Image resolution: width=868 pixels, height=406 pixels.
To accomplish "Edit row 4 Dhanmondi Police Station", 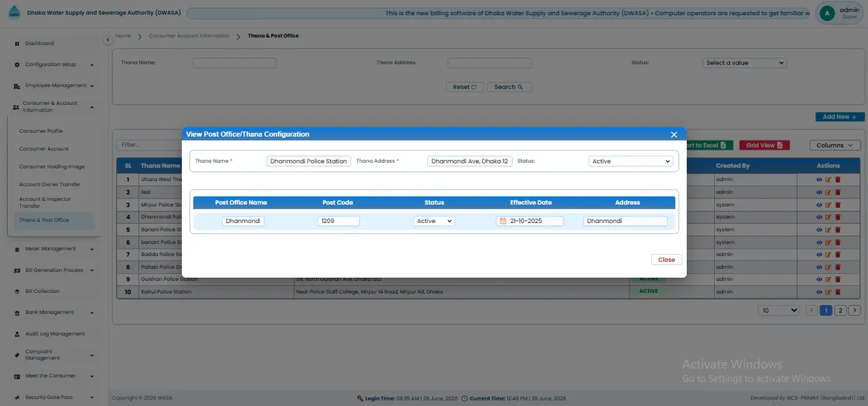I will click(828, 217).
